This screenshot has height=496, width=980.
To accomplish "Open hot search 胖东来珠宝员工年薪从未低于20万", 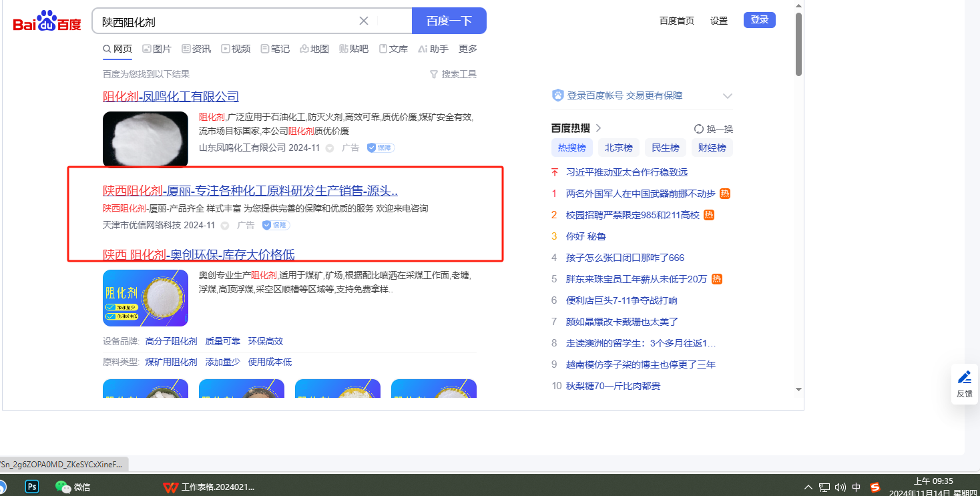I will (x=637, y=279).
